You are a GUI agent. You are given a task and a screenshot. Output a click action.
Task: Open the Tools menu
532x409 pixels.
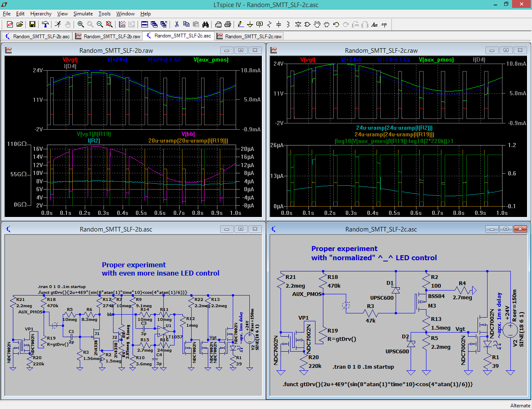[x=104, y=14]
